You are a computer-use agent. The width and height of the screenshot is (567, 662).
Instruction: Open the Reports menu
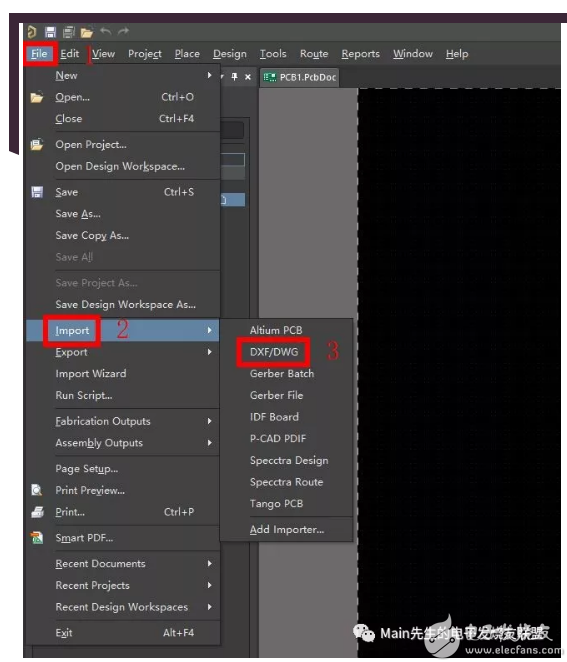361,54
